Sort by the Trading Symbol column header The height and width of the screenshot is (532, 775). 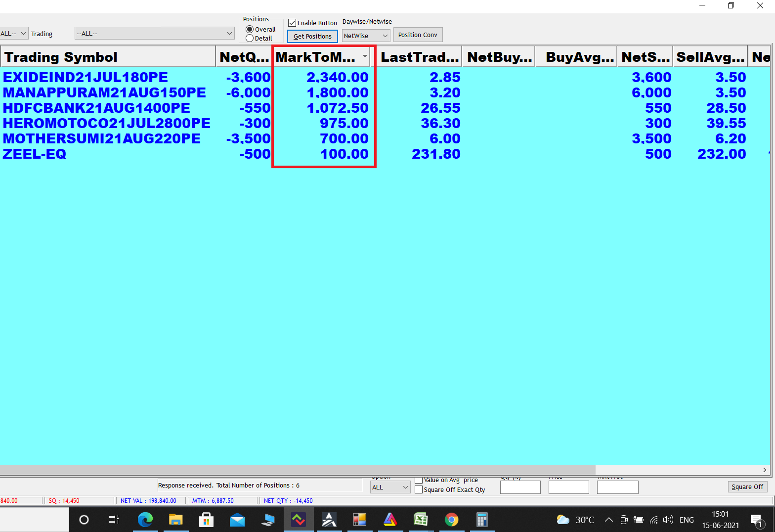(108, 57)
